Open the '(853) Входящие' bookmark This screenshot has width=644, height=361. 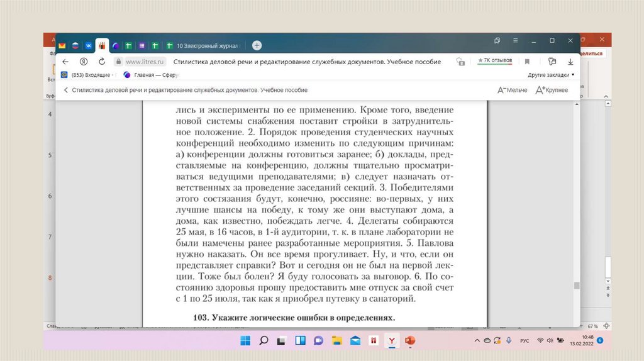point(88,75)
